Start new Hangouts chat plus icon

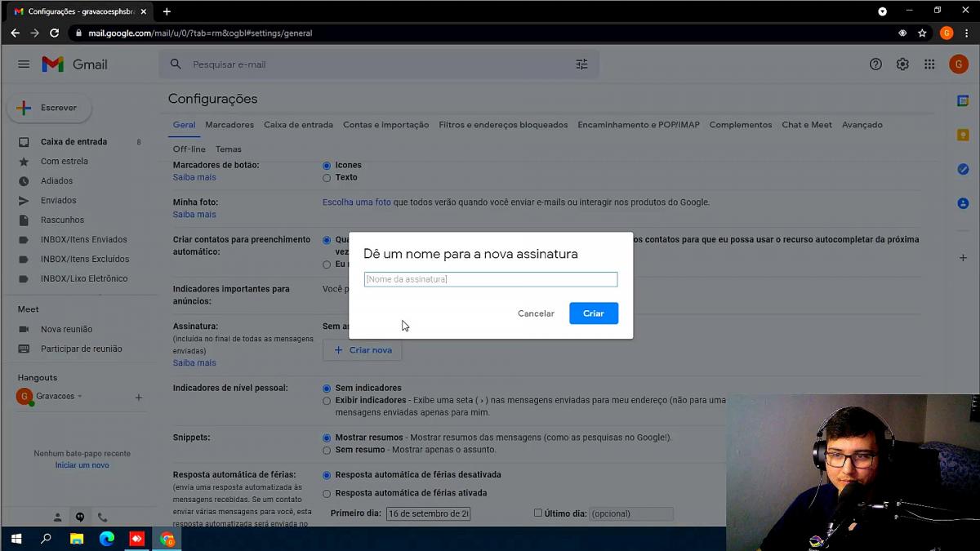pyautogui.click(x=139, y=398)
